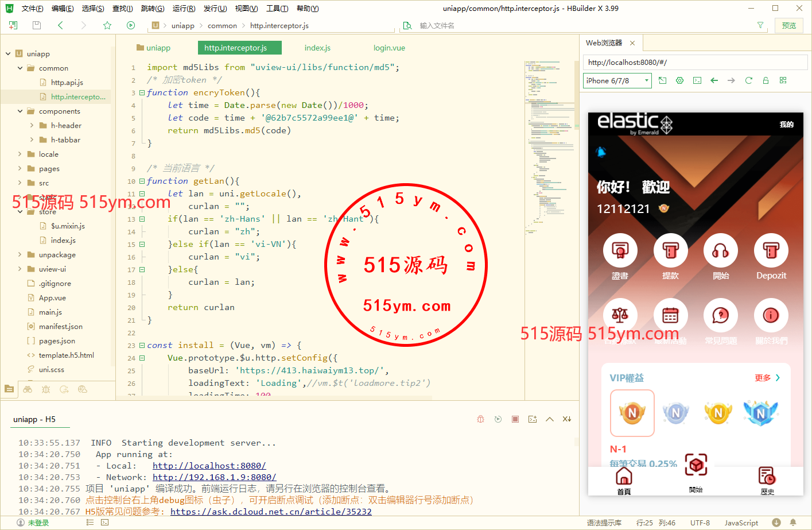This screenshot has height=530, width=812.
Task: Open the http://localhost:8080/ link in console
Action: coord(209,466)
